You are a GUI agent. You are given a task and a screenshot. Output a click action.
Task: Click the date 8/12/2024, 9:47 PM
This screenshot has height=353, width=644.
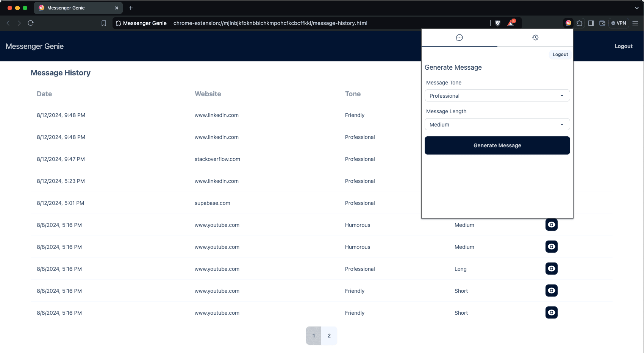61,159
